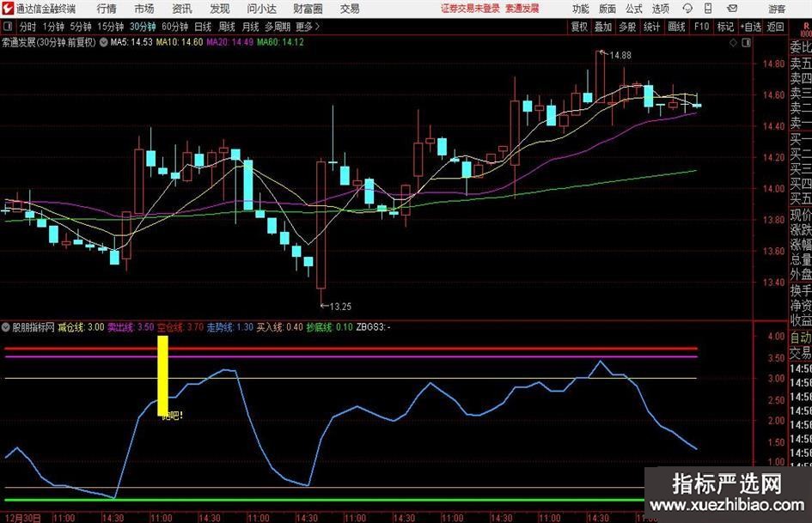Expand the dropdown arrow after 索通发展(30分钟.前复权)
This screenshot has height=523, width=812.
[104, 42]
